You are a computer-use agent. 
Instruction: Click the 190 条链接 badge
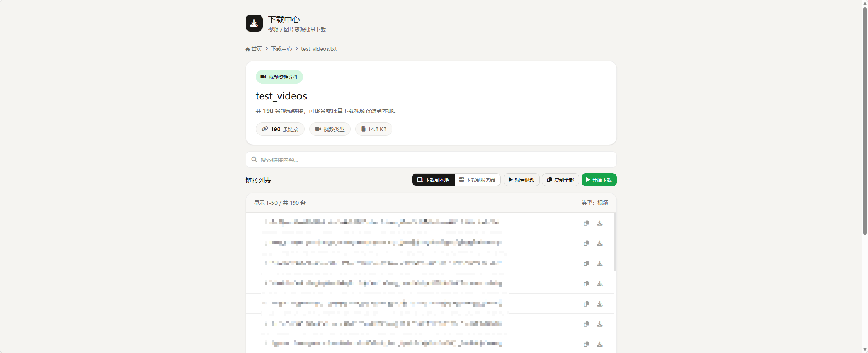pos(280,129)
